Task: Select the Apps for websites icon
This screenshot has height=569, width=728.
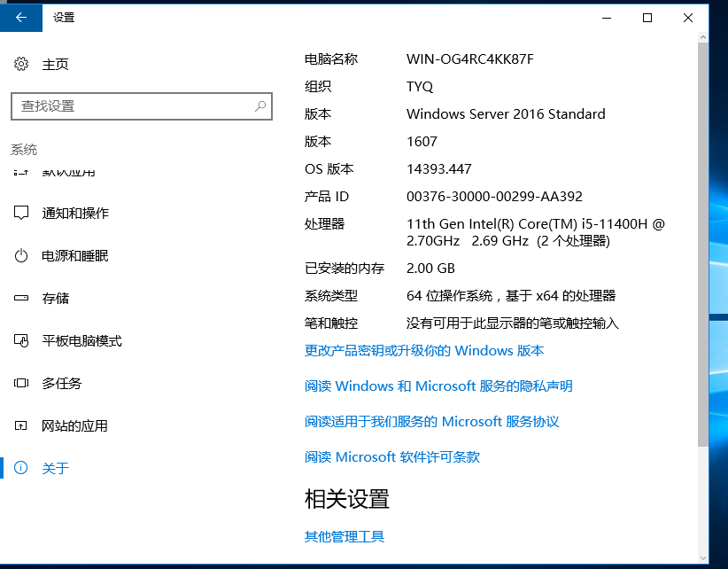Action: click(x=21, y=425)
